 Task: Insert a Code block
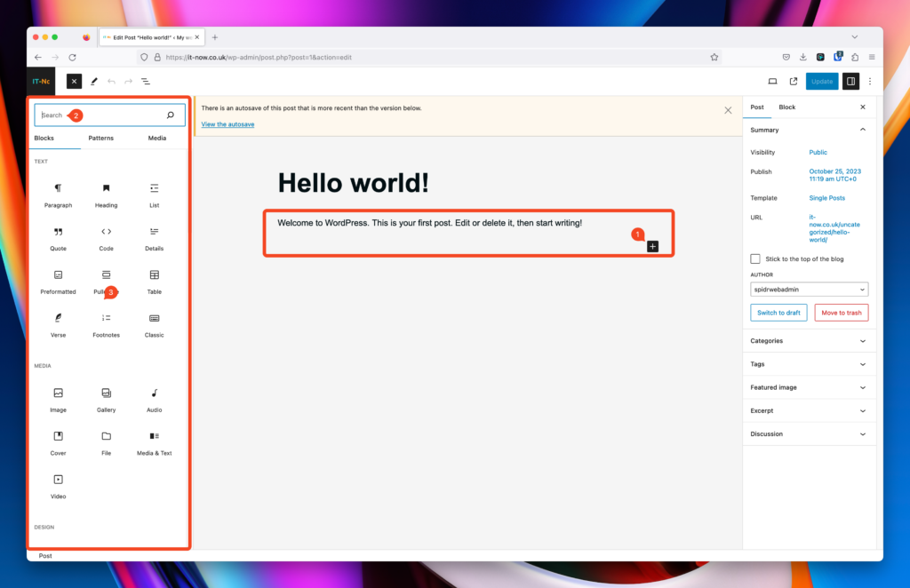[107, 239]
